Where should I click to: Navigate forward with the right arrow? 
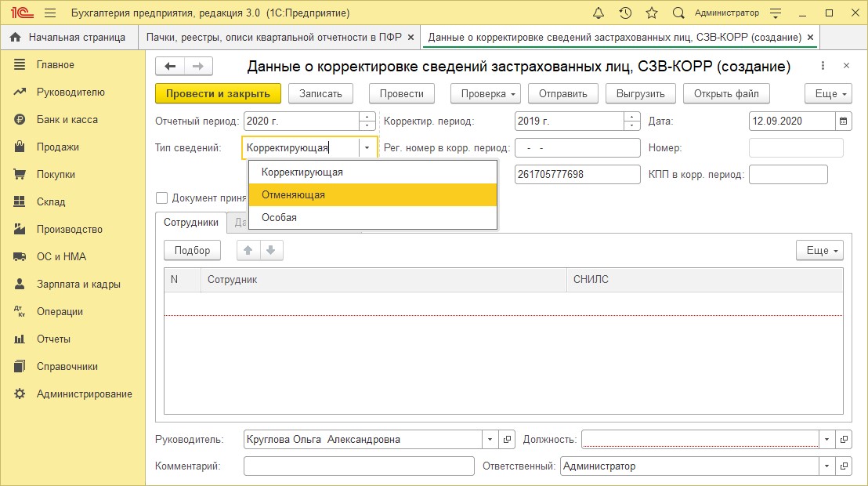[x=198, y=67]
